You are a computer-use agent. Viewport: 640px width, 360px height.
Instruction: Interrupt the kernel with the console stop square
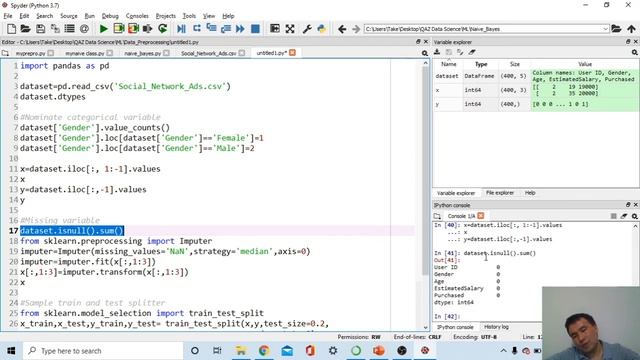[x=613, y=216]
